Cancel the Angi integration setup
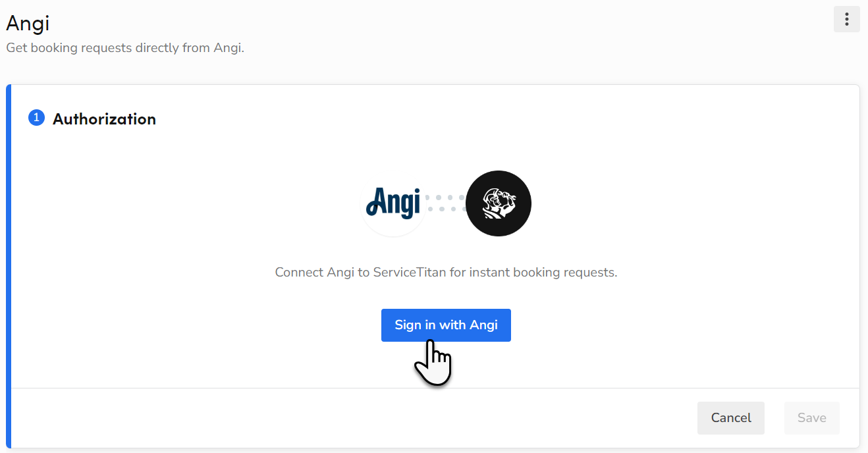Viewport: 868px width, 453px height. click(x=730, y=417)
